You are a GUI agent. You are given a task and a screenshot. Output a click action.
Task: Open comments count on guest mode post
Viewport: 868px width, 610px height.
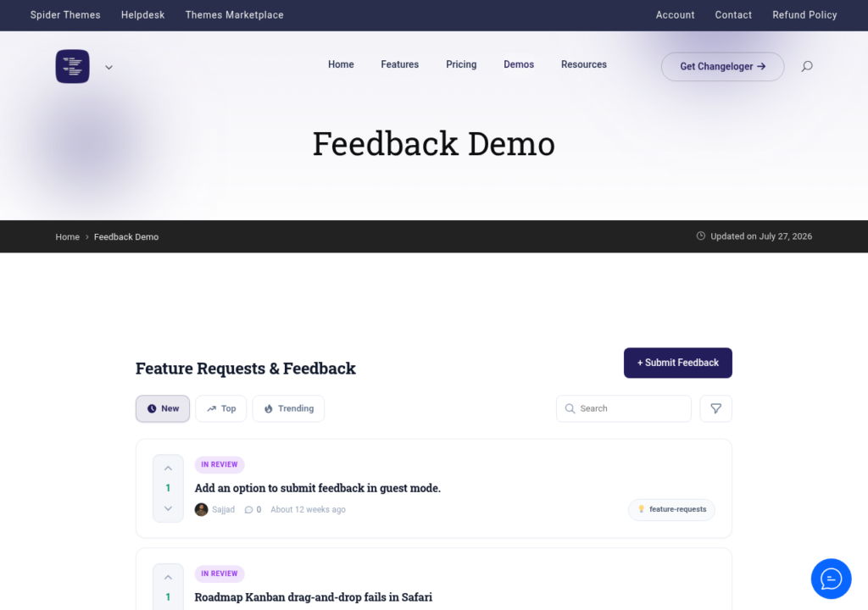pyautogui.click(x=253, y=510)
